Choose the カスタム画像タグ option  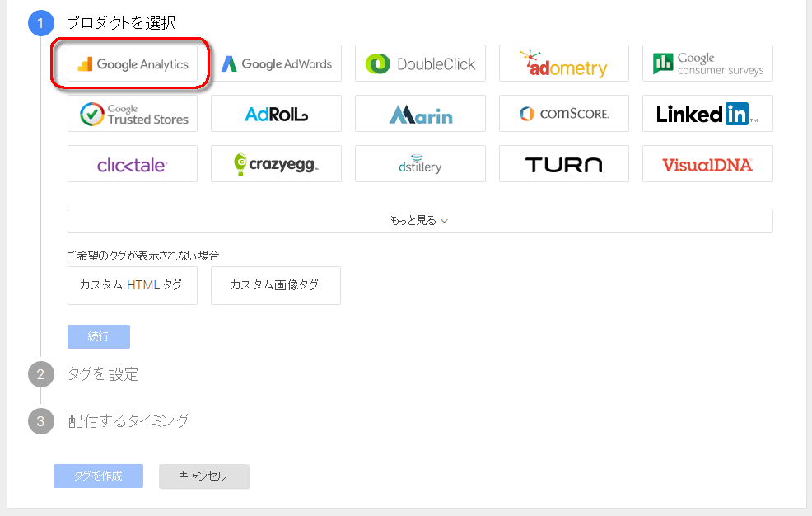276,285
